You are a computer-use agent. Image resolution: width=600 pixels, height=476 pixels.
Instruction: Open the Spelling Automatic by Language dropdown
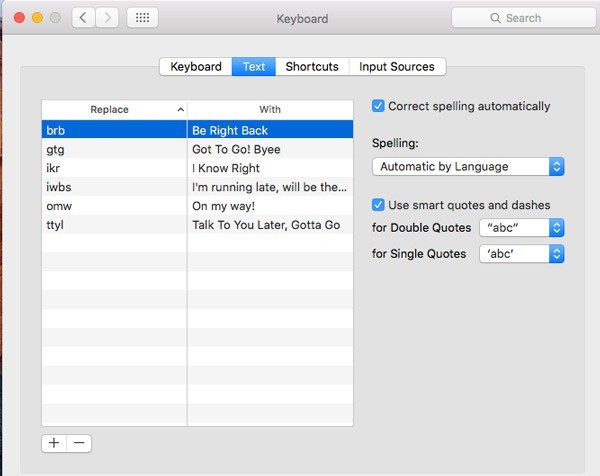[x=468, y=166]
